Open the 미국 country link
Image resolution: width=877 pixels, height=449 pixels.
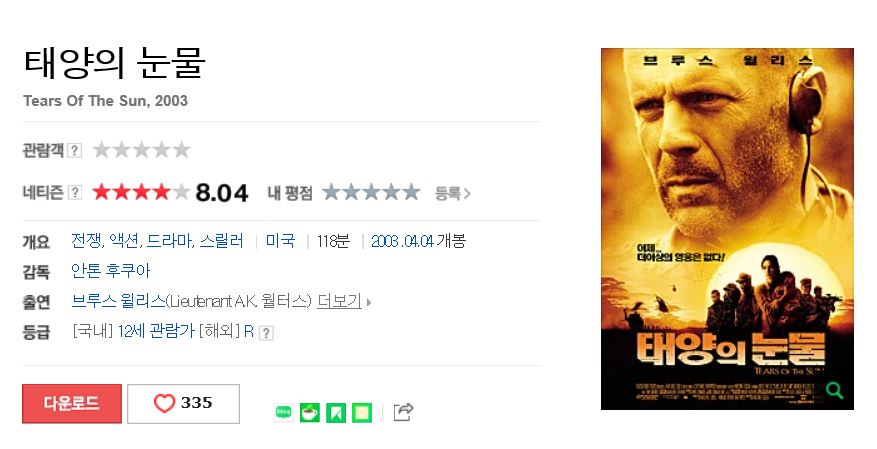(x=280, y=240)
